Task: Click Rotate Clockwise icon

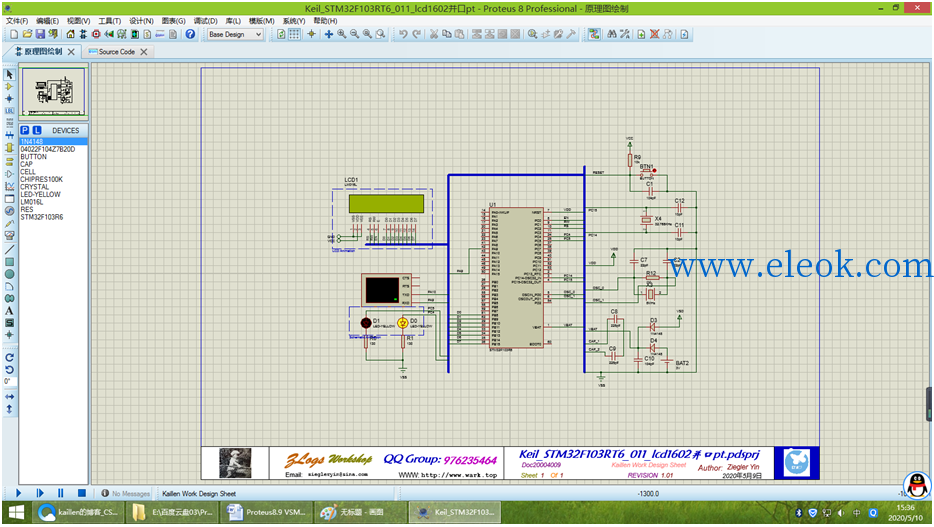Action: point(9,357)
